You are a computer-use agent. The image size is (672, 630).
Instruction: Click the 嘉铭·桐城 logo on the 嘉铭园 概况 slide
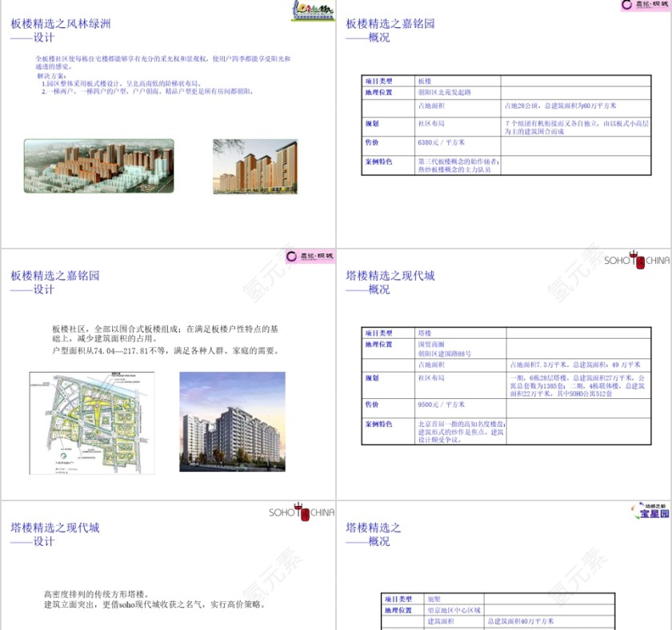coord(643,6)
